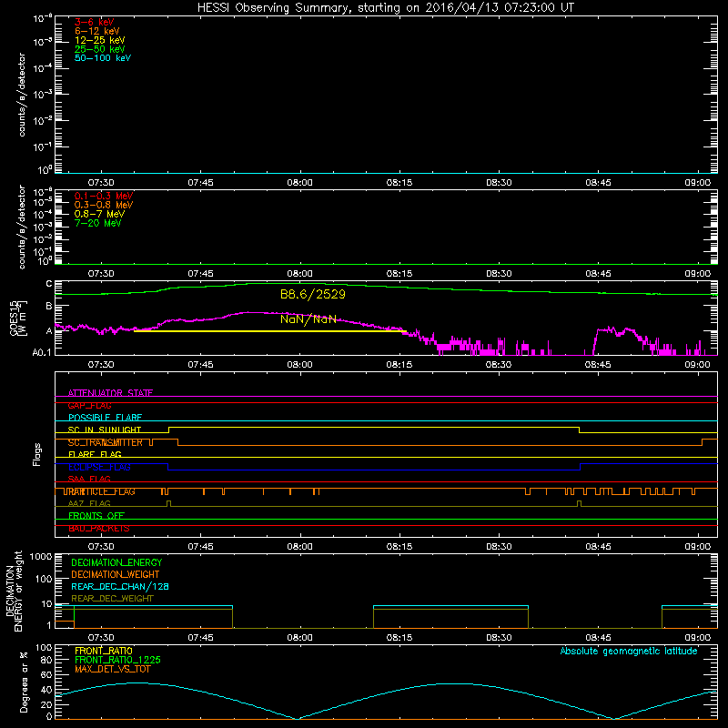The image size is (728, 728).
Task: Select the 25-50 keV legend label
Action: [99, 49]
